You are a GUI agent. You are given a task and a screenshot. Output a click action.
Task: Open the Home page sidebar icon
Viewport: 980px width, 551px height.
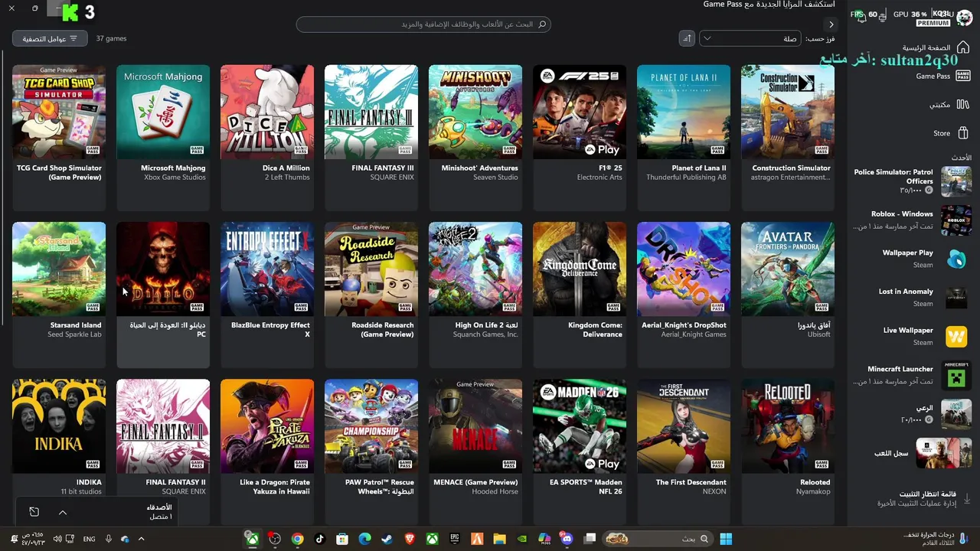pyautogui.click(x=962, y=47)
